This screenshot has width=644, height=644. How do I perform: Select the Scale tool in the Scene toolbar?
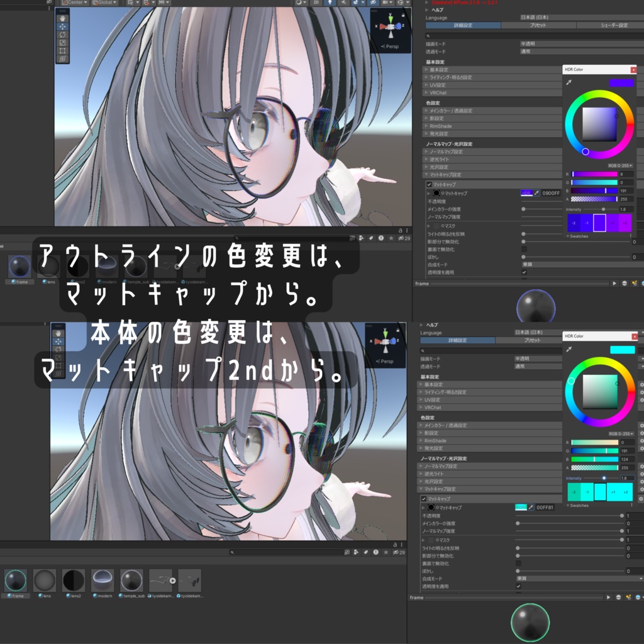62,42
